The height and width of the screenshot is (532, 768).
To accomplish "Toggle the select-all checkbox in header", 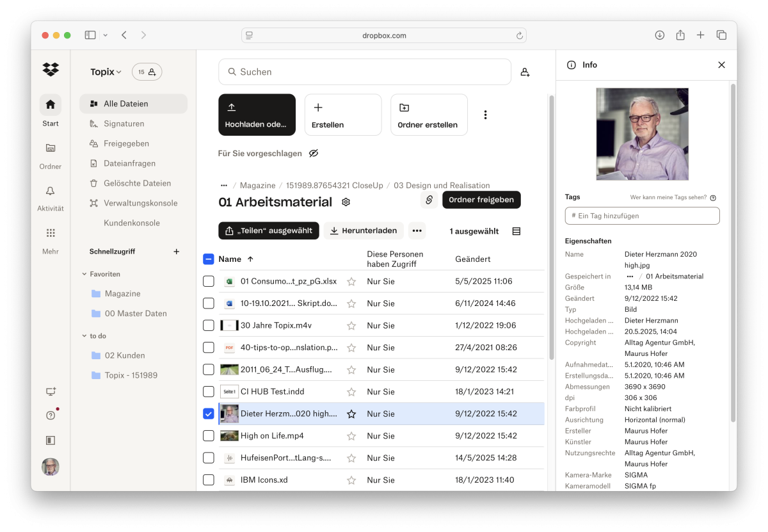I will [209, 259].
